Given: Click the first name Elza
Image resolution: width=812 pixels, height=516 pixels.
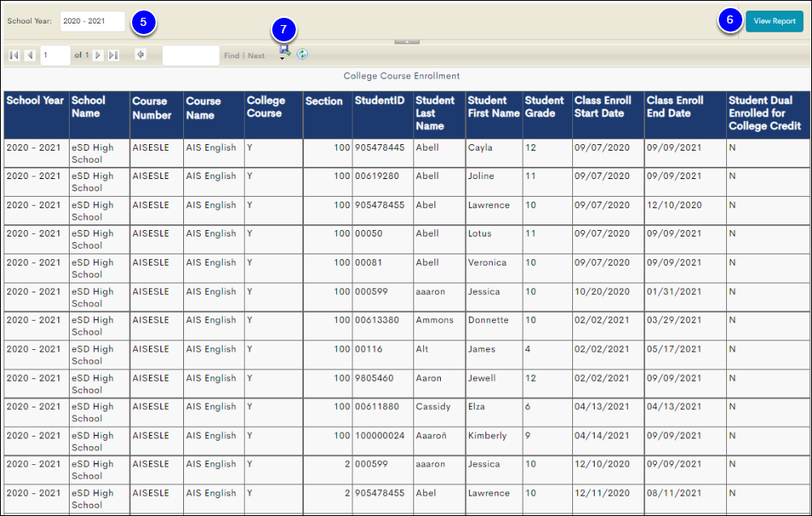Looking at the screenshot, I should [x=477, y=407].
